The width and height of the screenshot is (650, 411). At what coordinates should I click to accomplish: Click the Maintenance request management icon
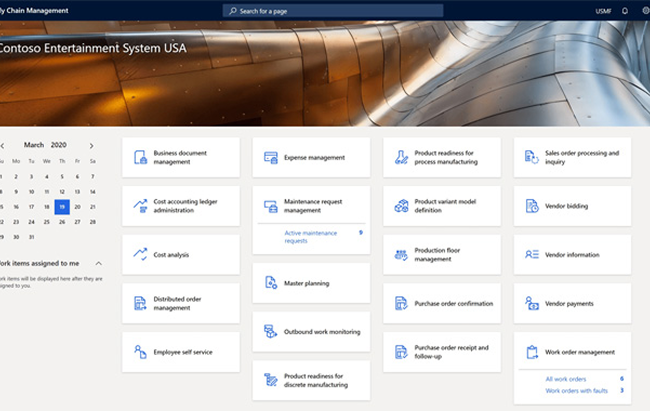coord(271,206)
